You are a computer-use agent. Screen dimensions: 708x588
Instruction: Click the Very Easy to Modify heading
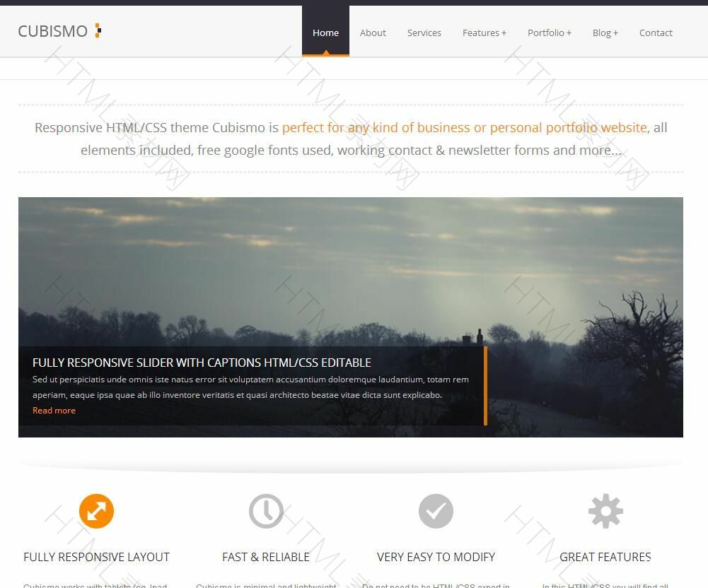[x=436, y=557]
